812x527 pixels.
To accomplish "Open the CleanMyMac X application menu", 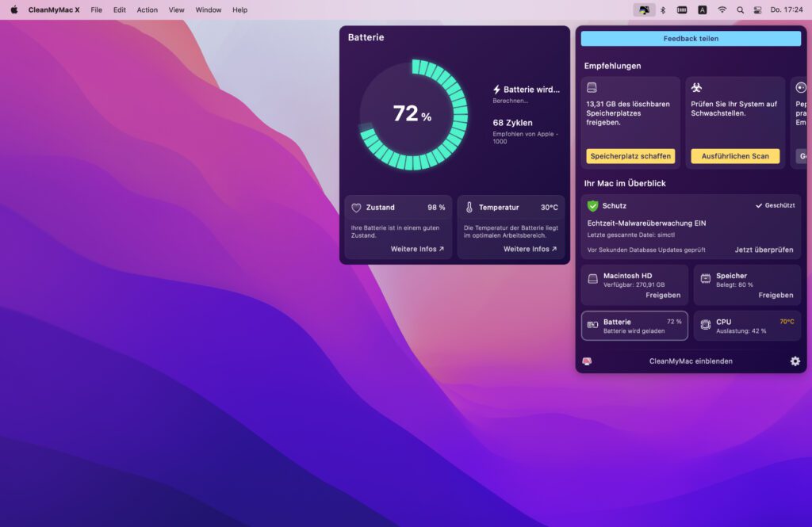I will (x=54, y=10).
